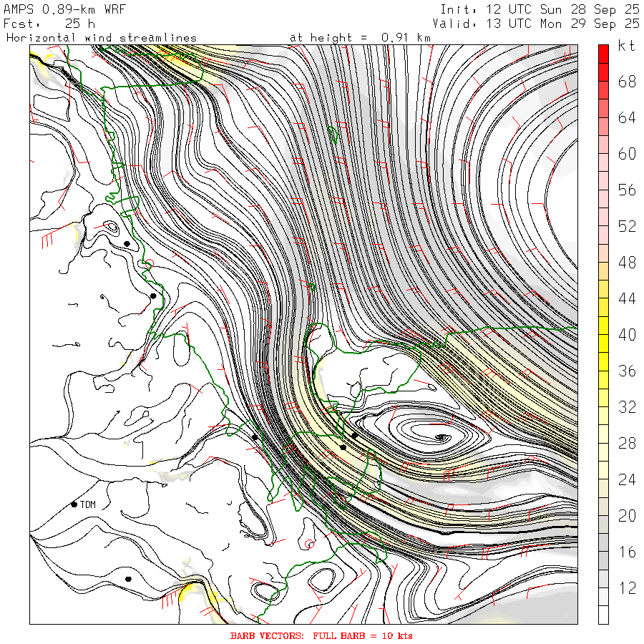The height and width of the screenshot is (644, 644).
Task: Click the white bottom swatch of color bar
Action: [603, 615]
